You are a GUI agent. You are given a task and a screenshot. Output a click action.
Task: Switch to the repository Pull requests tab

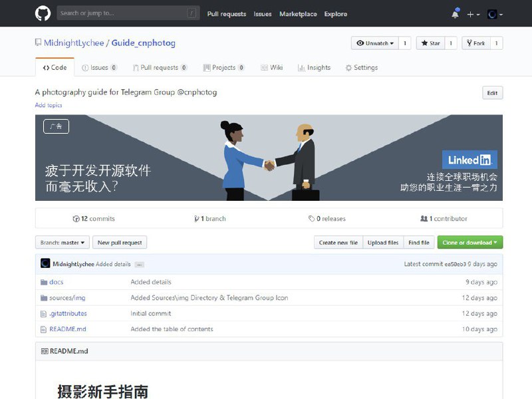click(160, 68)
